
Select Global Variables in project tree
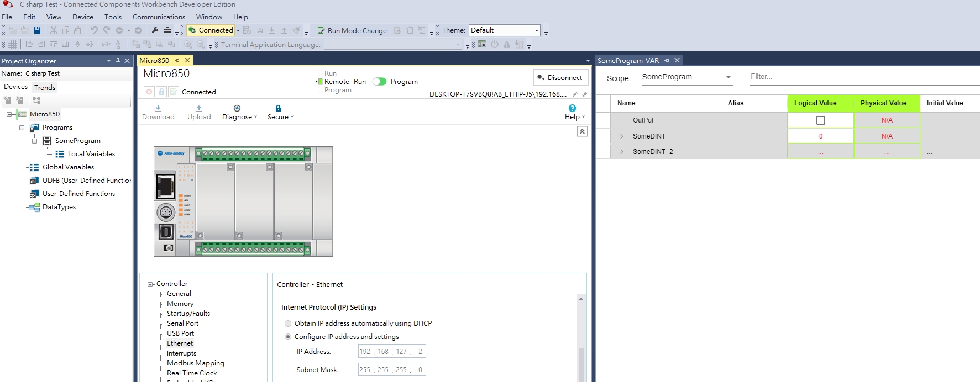click(68, 167)
